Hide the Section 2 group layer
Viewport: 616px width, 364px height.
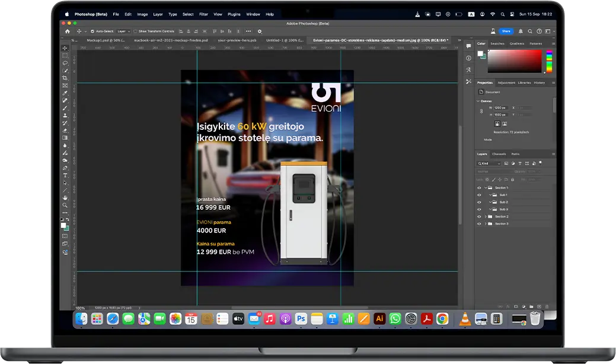click(x=479, y=216)
